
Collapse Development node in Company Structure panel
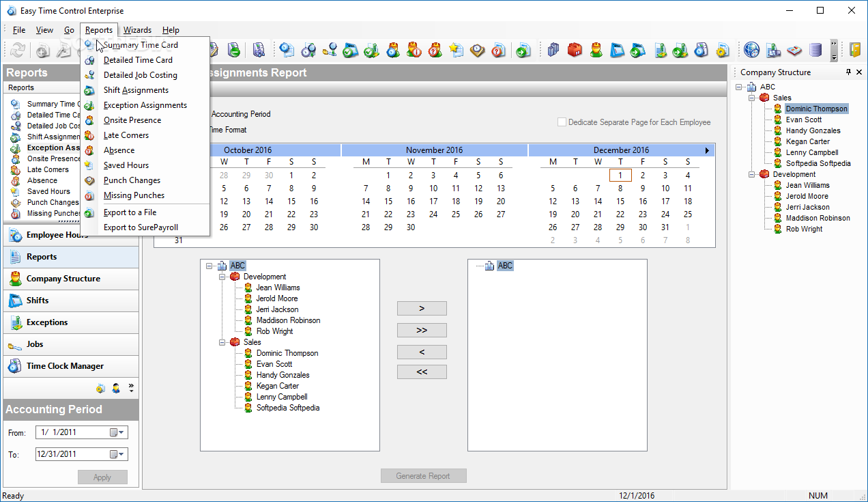[x=751, y=174]
